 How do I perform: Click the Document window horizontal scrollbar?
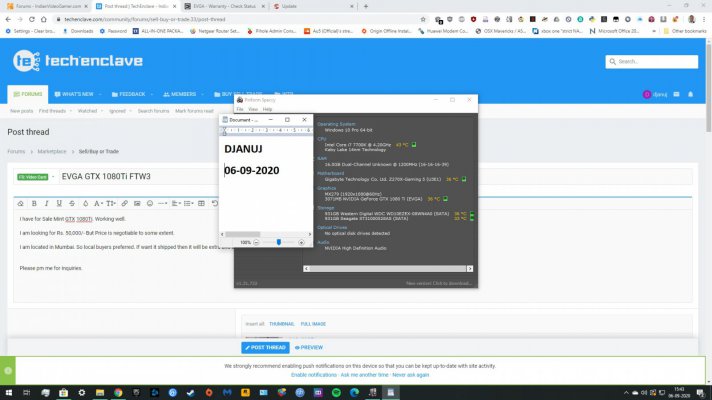tap(266, 234)
